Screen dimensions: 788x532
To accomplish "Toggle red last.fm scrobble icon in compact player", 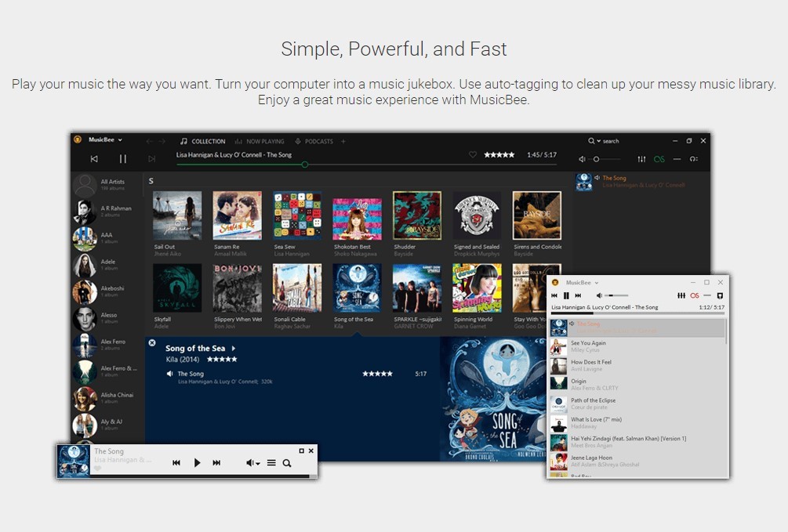I will [695, 295].
